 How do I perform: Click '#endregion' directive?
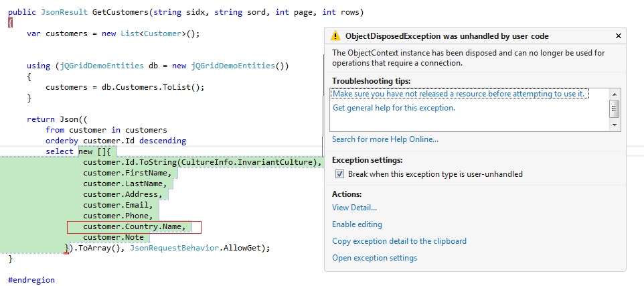point(31,280)
